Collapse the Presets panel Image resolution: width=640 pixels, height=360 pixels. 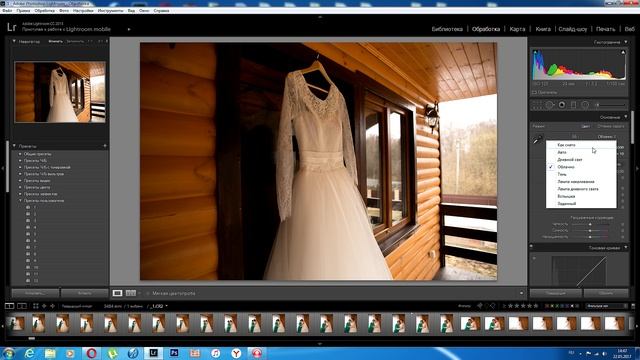pyautogui.click(x=14, y=146)
